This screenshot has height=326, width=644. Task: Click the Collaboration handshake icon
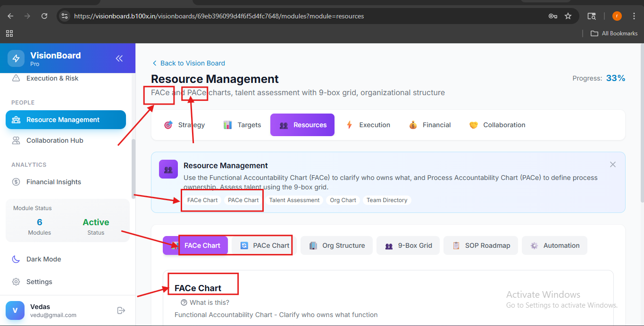point(474,125)
